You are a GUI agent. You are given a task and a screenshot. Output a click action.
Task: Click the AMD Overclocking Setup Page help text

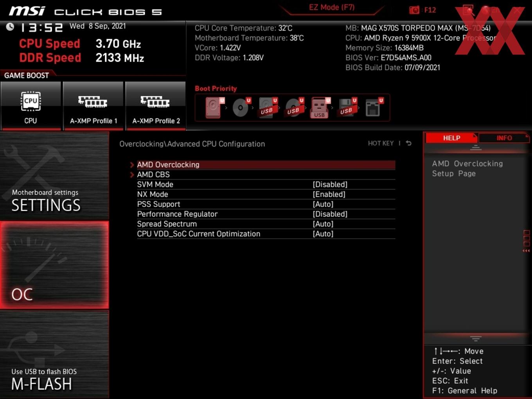467,169
